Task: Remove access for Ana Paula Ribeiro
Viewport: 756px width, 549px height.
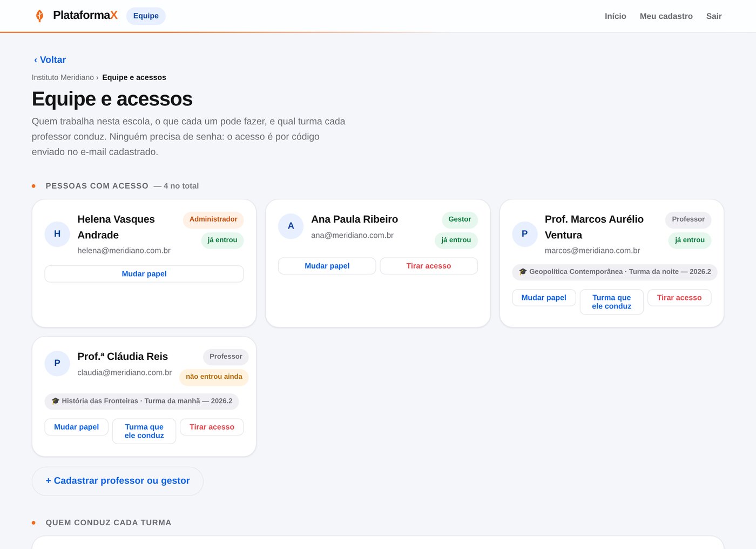Action: click(429, 266)
